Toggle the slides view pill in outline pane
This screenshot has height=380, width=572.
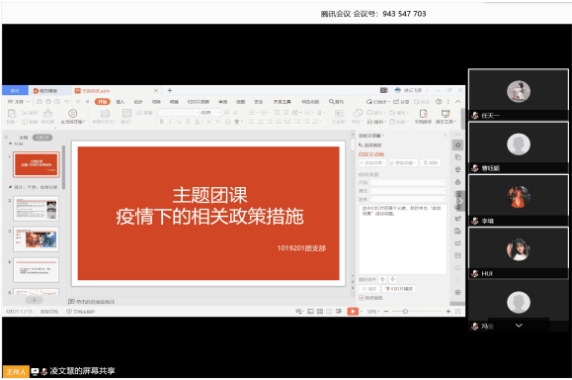point(42,137)
